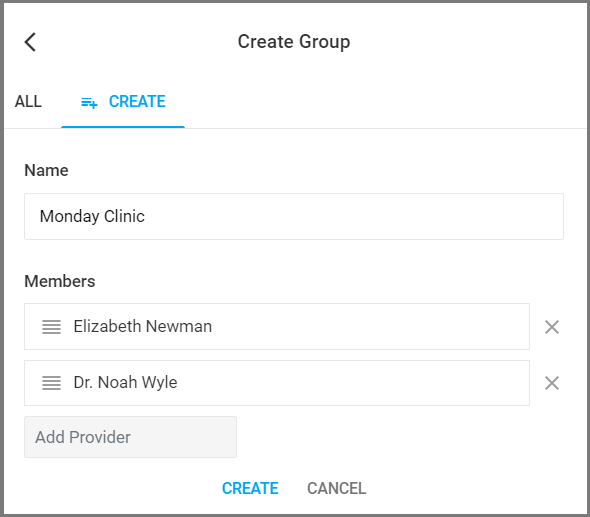Click the list-add icon beside CREATE tab
This screenshot has height=517, width=590.
(x=89, y=102)
